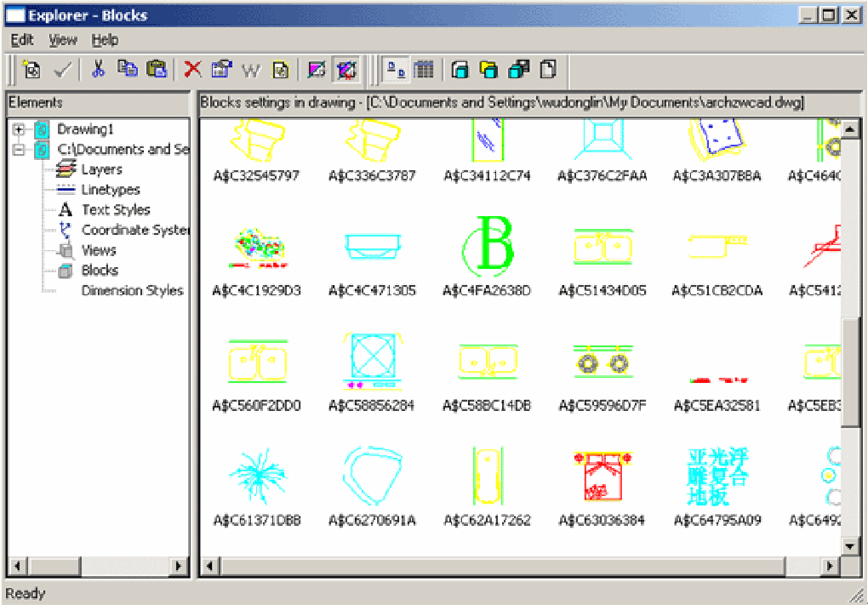The image size is (868, 605).
Task: Select Text Styles in the Elements tree
Action: click(117, 210)
